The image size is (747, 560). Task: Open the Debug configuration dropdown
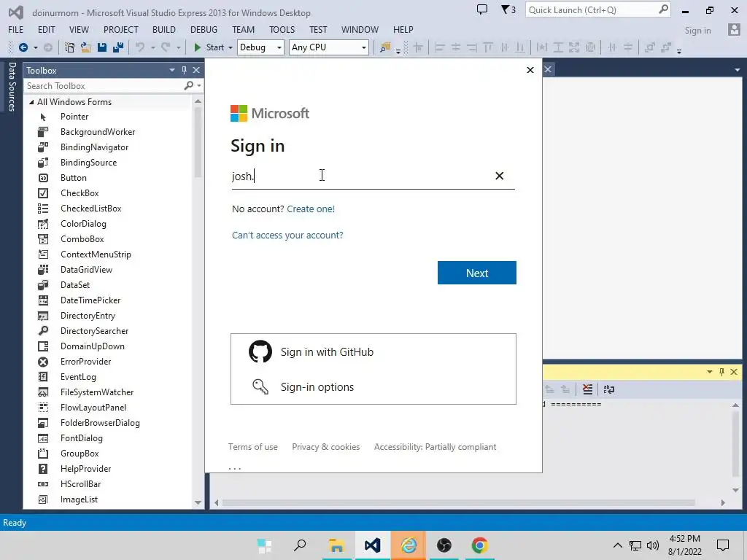click(279, 47)
